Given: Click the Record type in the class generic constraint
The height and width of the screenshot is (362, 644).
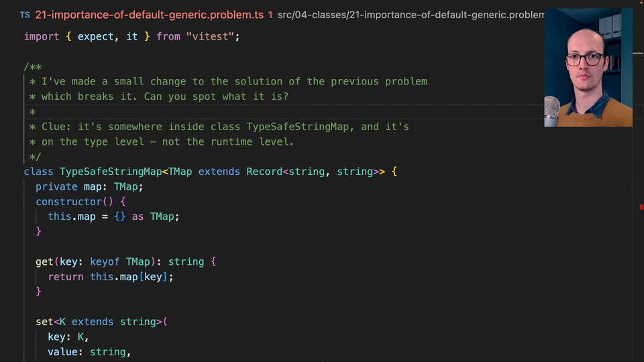Looking at the screenshot, I should [x=264, y=172].
